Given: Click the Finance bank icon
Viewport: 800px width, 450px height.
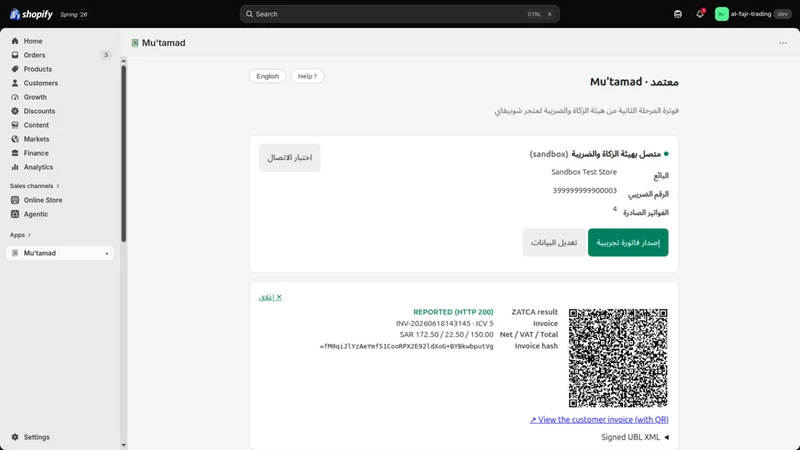Looking at the screenshot, I should 15,153.
